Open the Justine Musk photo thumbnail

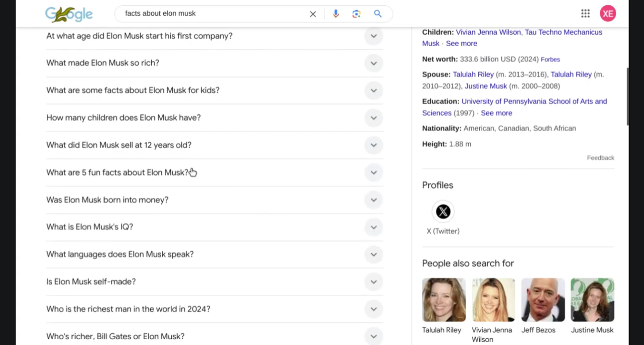[x=592, y=300]
